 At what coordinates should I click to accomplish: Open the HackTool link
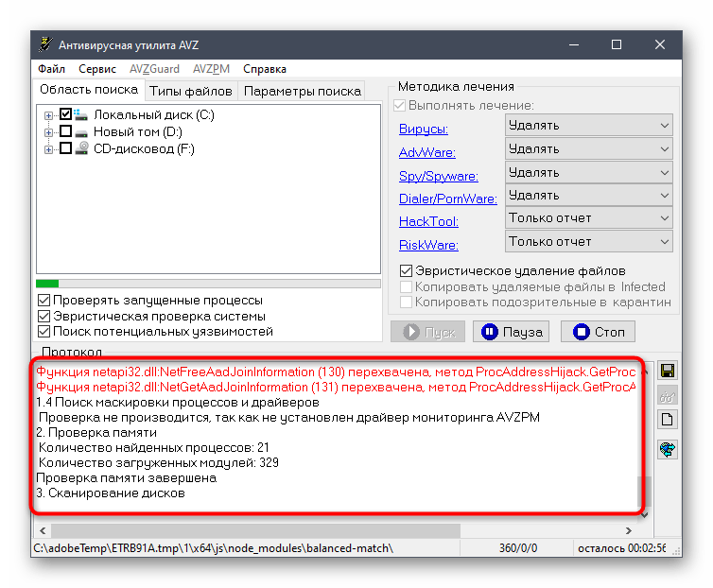click(x=428, y=221)
